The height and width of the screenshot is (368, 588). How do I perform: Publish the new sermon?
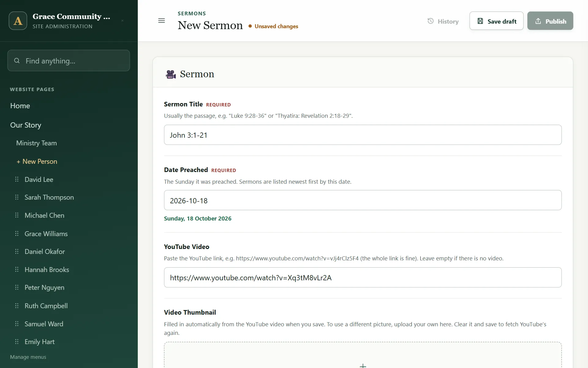[550, 21]
